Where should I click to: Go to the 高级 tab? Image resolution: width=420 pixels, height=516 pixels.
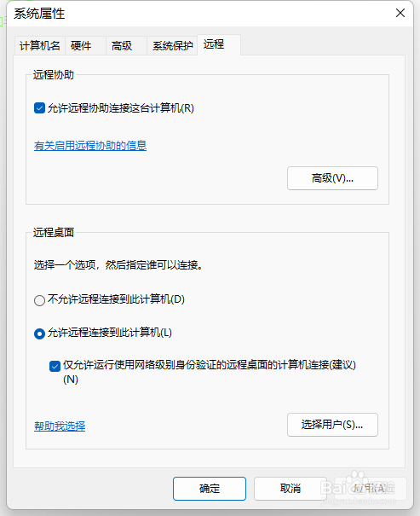122,45
